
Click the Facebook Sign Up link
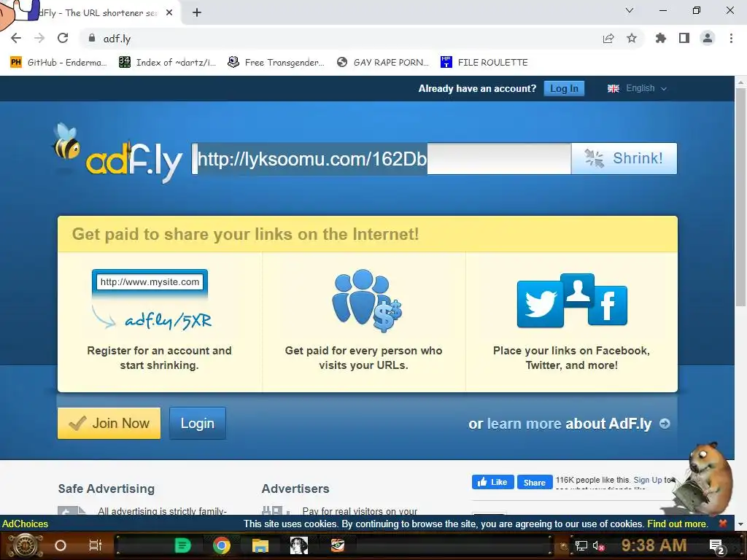[648, 480]
